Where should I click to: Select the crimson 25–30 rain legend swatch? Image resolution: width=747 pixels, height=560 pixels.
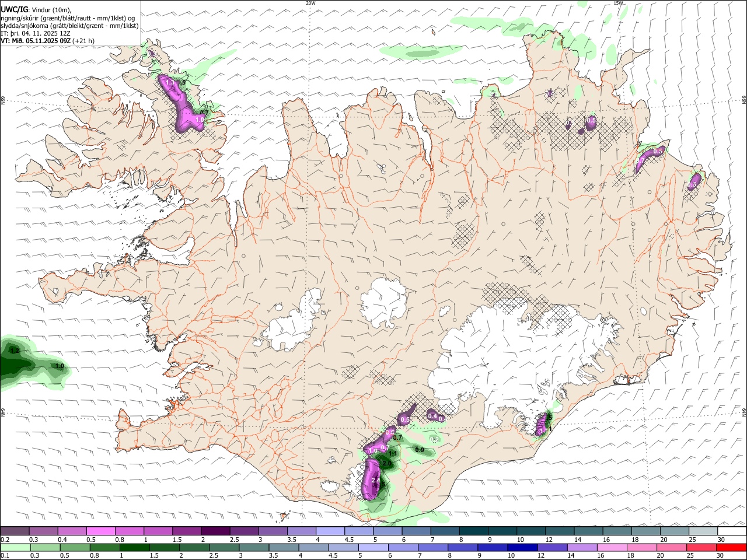coord(702,547)
